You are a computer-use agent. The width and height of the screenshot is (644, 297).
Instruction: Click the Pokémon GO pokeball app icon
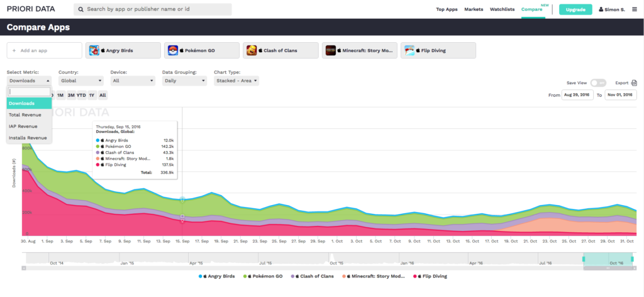(x=173, y=50)
